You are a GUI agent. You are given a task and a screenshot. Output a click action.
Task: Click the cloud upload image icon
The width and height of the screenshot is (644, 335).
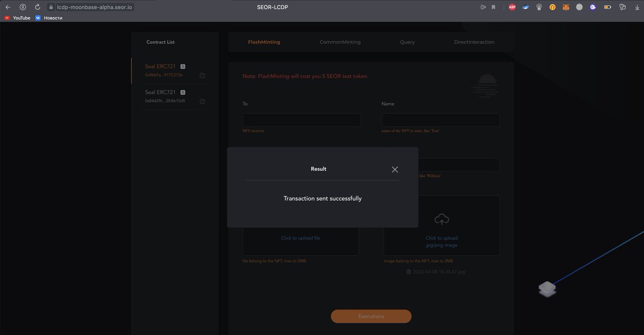coord(442,219)
